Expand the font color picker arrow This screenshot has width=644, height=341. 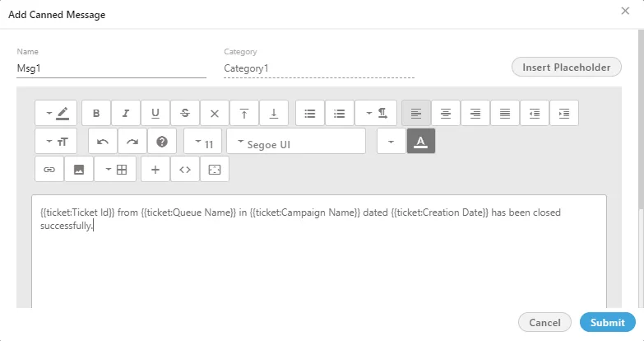click(391, 141)
